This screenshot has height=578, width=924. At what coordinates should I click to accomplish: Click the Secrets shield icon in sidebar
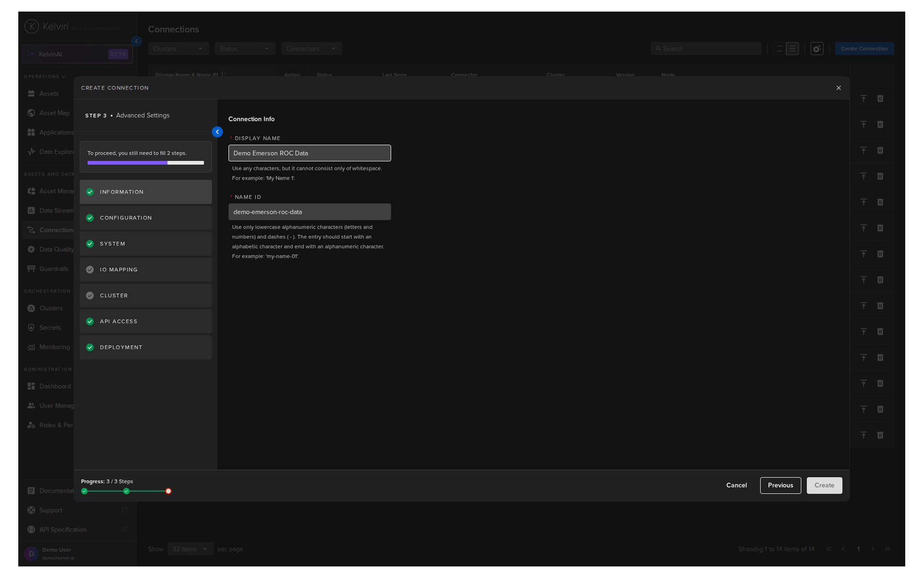[31, 328]
